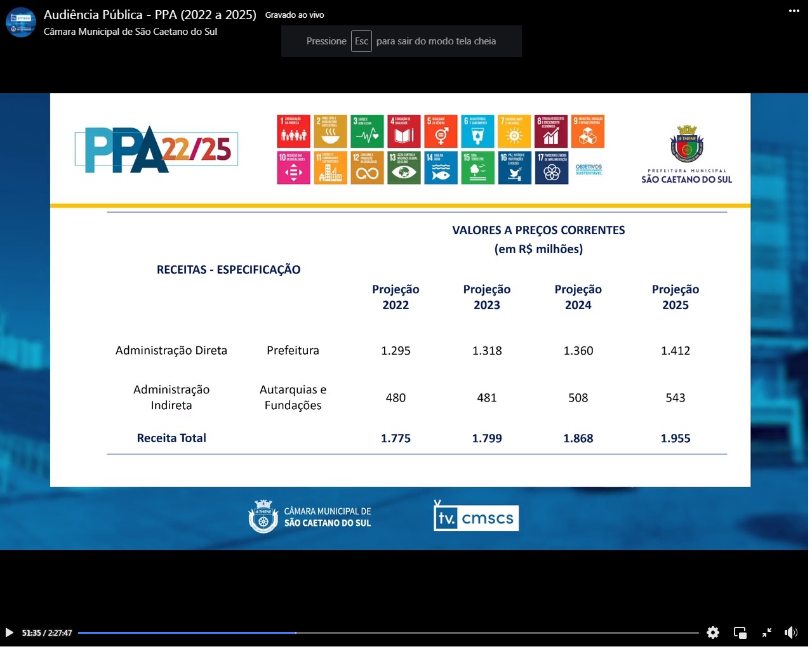Click the SDG 13 climate action eye icon

pyautogui.click(x=404, y=168)
